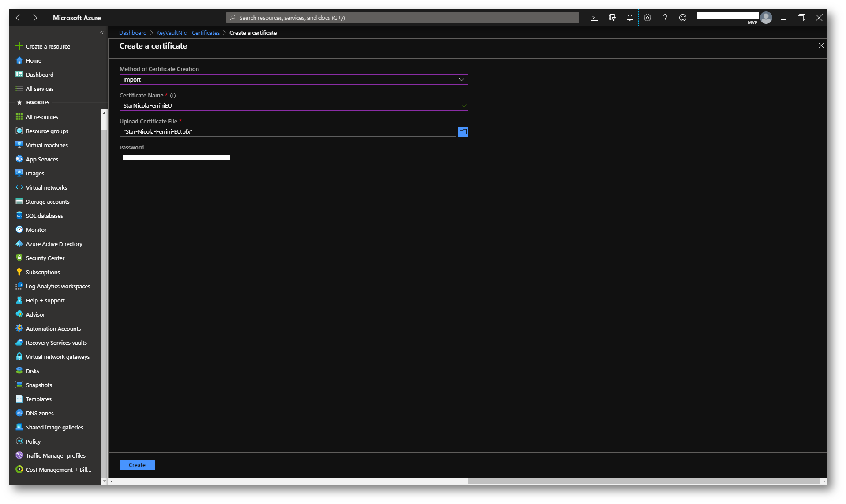The image size is (846, 504).
Task: Click the Password input field
Action: 294,158
